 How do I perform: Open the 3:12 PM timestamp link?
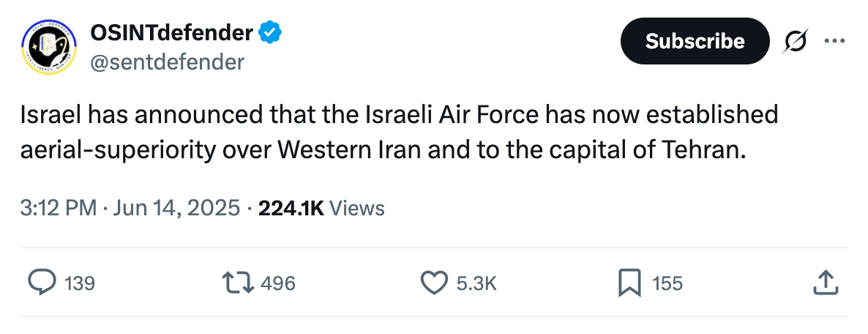tap(59, 208)
